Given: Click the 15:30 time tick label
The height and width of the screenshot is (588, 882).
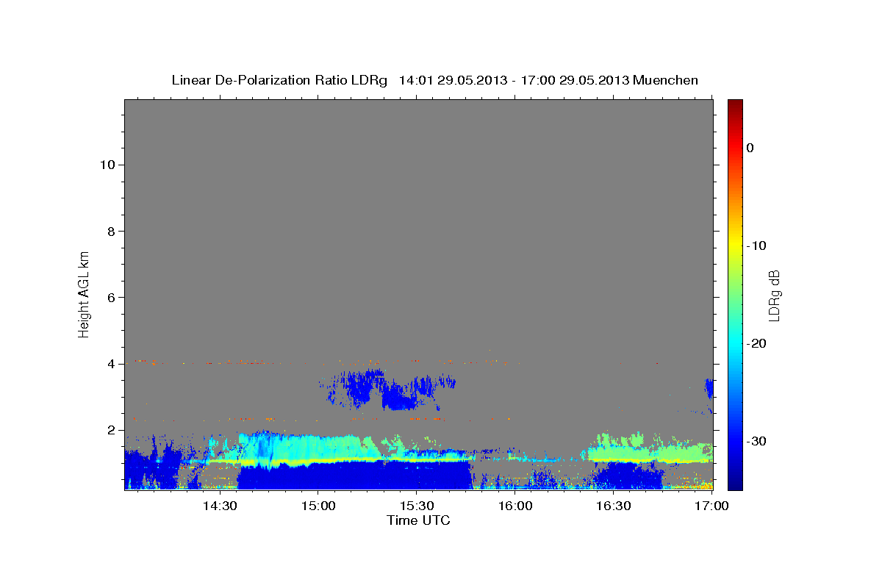Looking at the screenshot, I should (x=416, y=506).
